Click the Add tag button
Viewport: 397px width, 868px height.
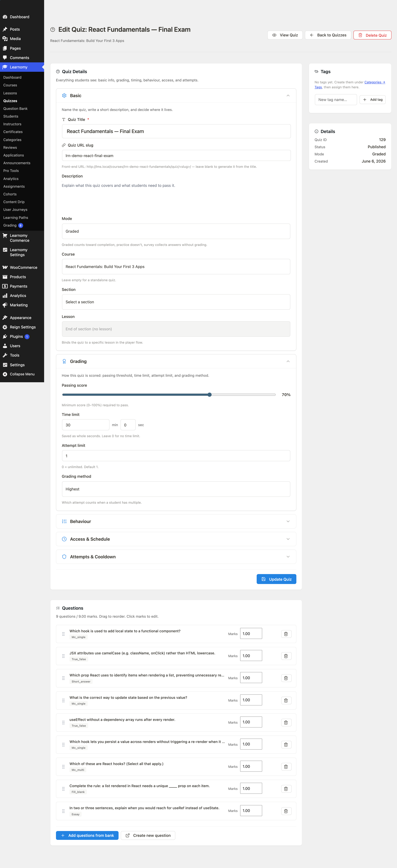[x=373, y=100]
